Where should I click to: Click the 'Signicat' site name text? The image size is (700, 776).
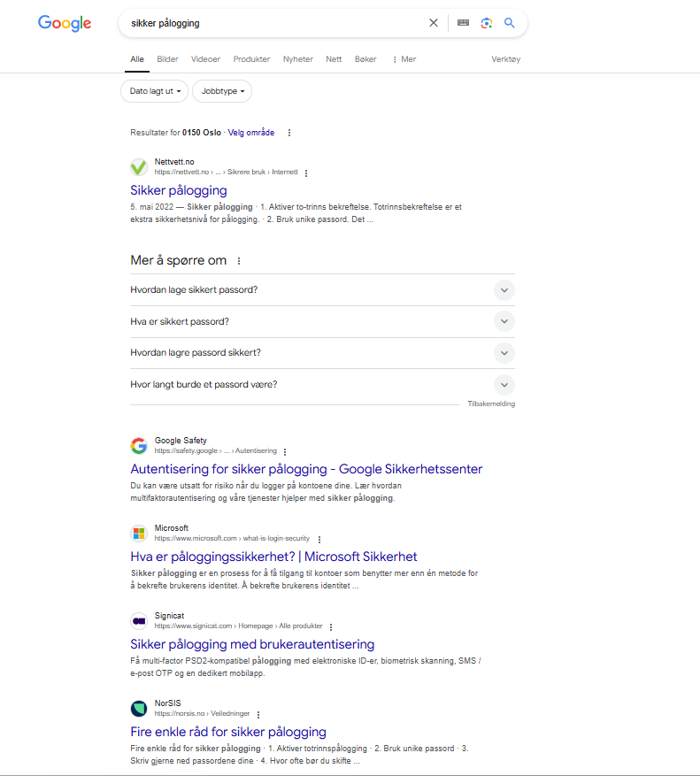pyautogui.click(x=169, y=616)
